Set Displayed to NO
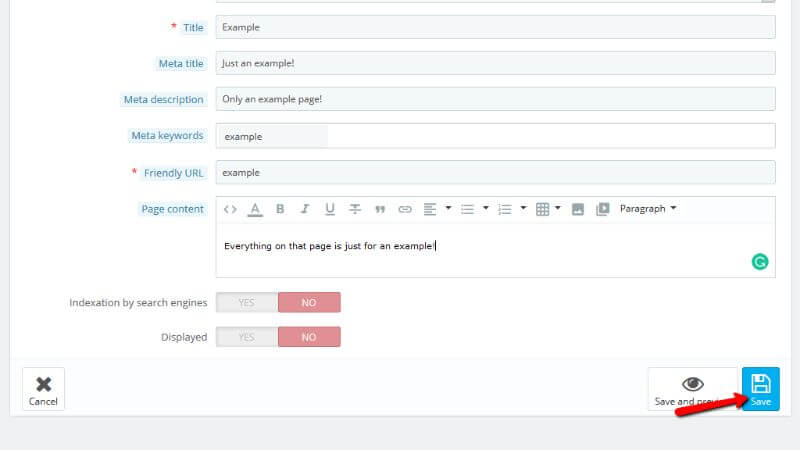This screenshot has width=800, height=450. [x=309, y=337]
